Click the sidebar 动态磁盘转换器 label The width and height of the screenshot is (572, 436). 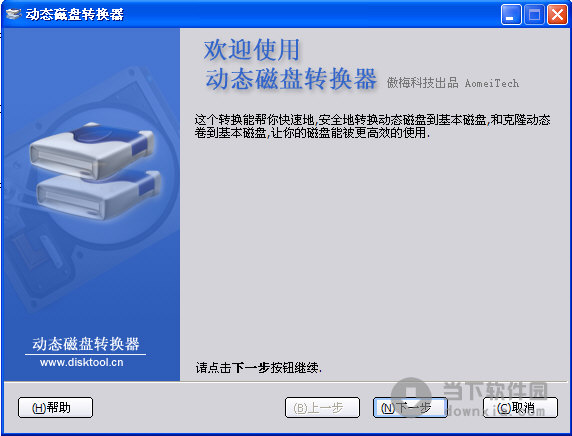[86, 344]
